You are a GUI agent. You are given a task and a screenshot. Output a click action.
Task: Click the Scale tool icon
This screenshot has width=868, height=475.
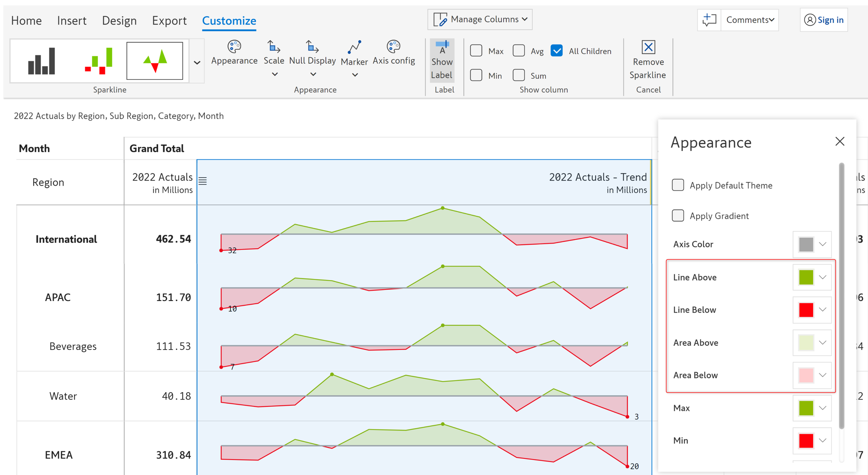[274, 47]
